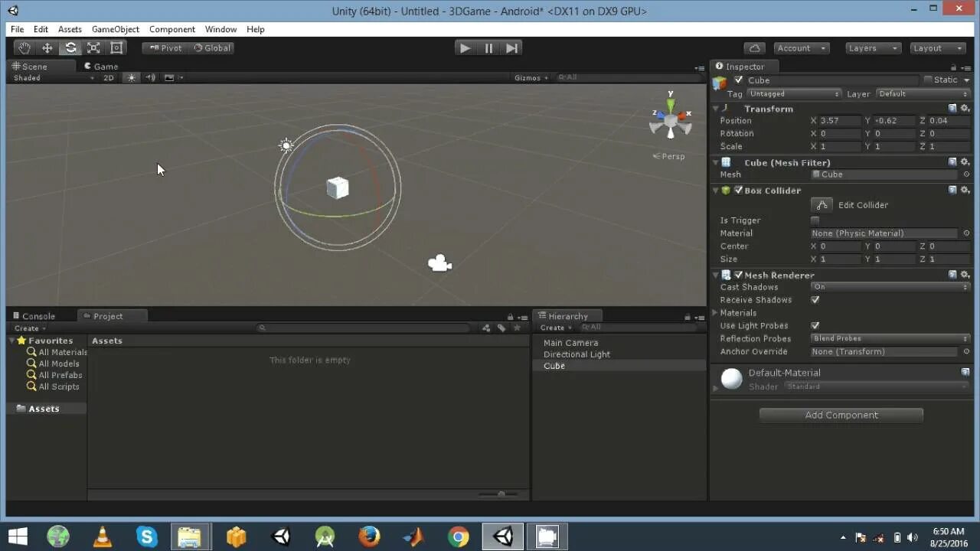Image resolution: width=980 pixels, height=551 pixels.
Task: Toggle Receive Shadows checkbox
Action: pyautogui.click(x=815, y=300)
